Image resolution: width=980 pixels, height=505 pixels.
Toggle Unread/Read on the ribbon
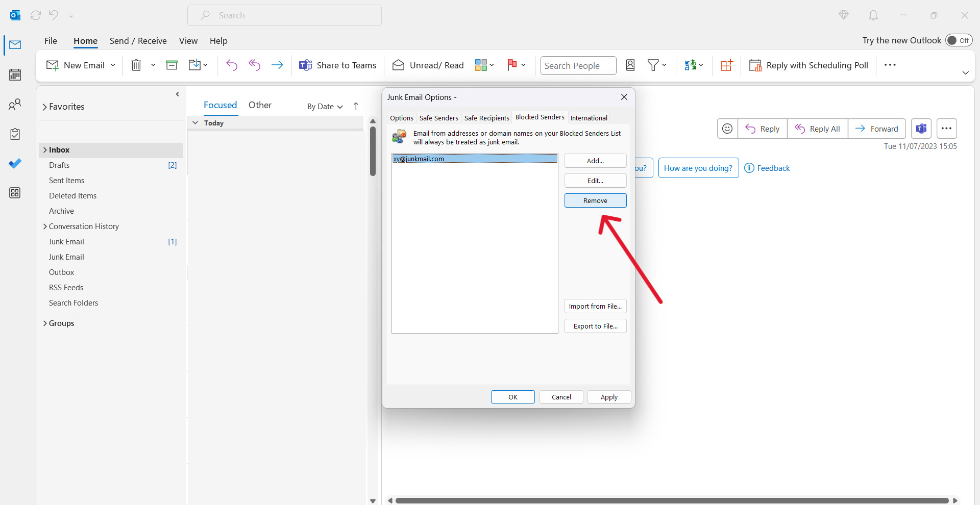pyautogui.click(x=428, y=65)
